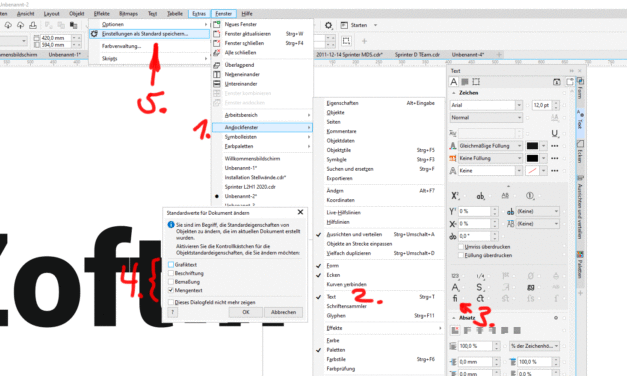
Task: Close the Standardwerte dialog
Action: point(300,212)
